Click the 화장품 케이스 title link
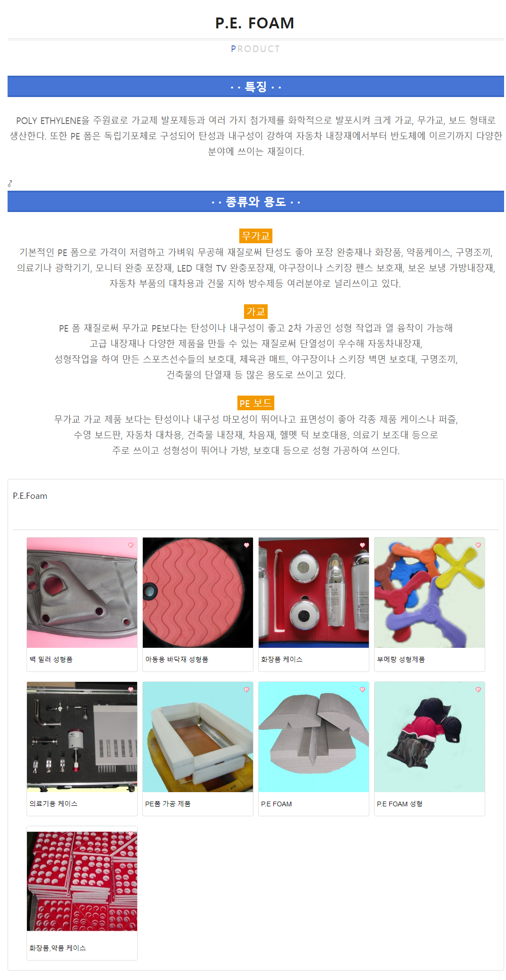The width and height of the screenshot is (506, 980). [x=282, y=659]
